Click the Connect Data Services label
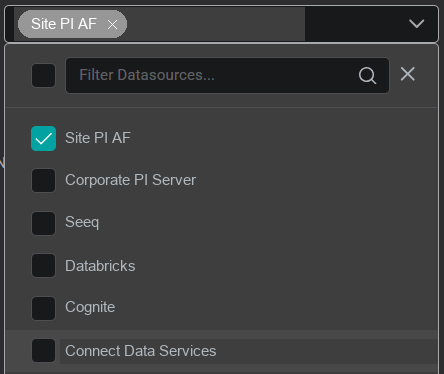 click(x=141, y=351)
